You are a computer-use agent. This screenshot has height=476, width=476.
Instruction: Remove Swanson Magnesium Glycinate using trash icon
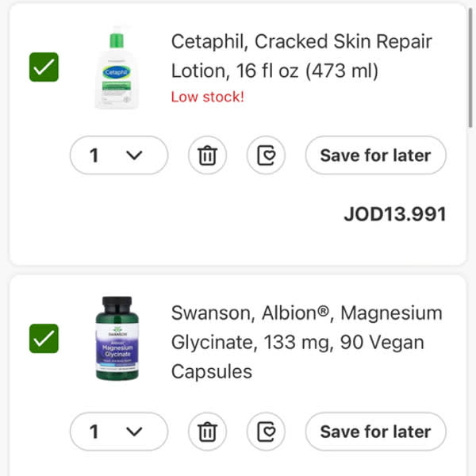[207, 432]
